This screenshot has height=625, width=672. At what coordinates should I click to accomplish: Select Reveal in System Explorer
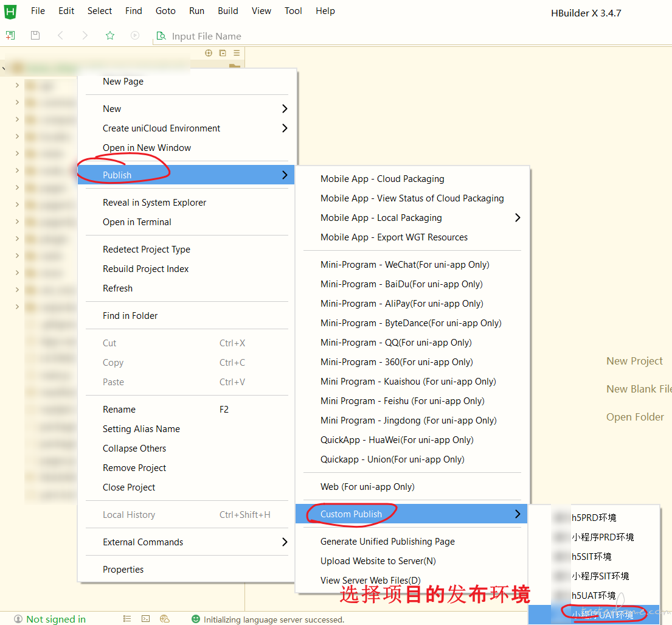(x=154, y=203)
